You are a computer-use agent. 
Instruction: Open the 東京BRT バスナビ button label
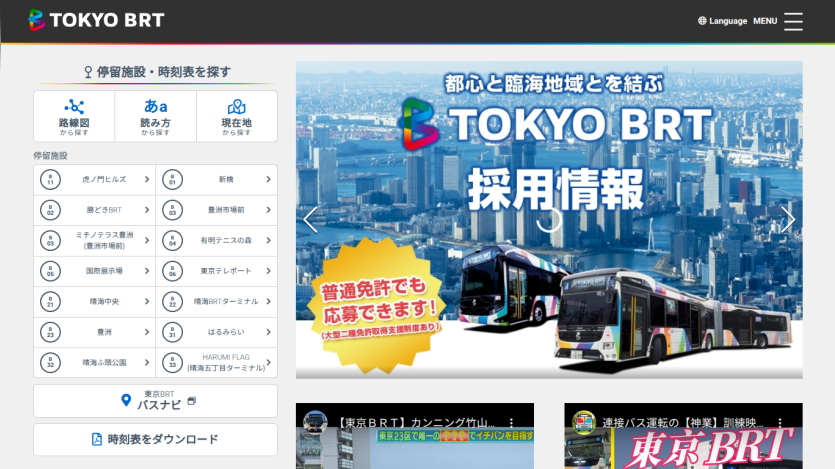tap(159, 400)
